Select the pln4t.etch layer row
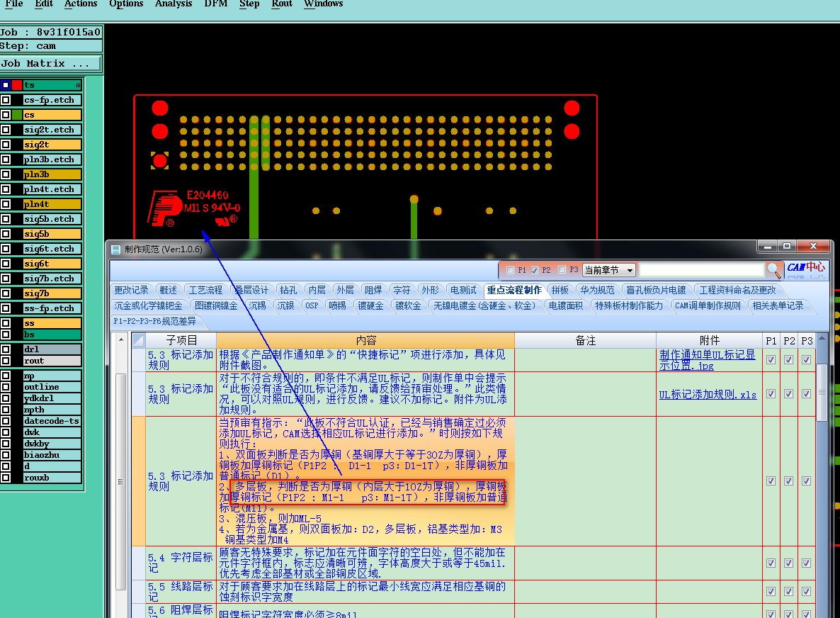 pyautogui.click(x=52, y=189)
